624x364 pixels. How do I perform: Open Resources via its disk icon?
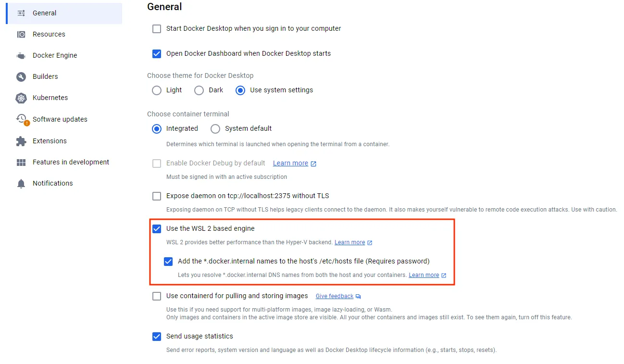point(21,34)
